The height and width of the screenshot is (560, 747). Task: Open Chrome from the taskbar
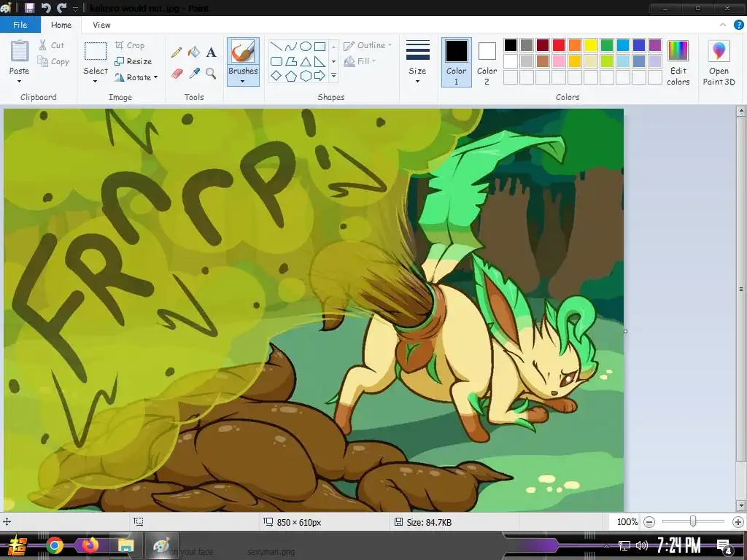pyautogui.click(x=55, y=545)
